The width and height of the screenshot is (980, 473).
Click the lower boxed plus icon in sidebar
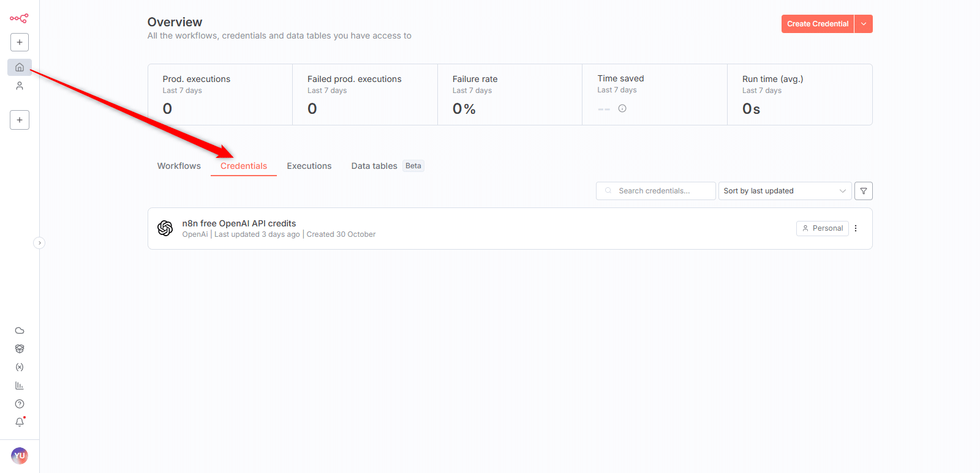click(x=20, y=120)
